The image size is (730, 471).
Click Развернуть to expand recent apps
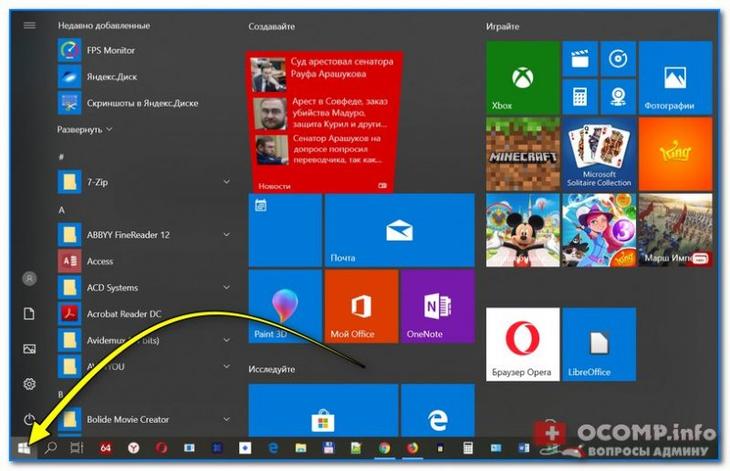click(x=84, y=129)
